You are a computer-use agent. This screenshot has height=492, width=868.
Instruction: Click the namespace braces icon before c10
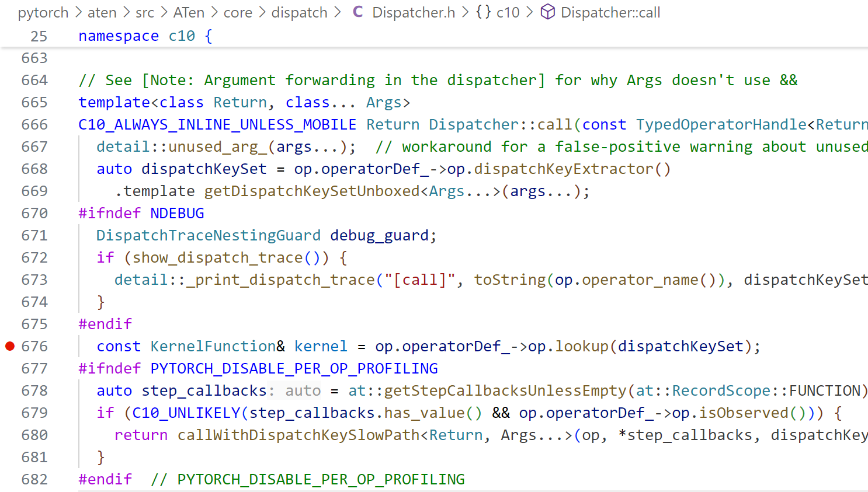[x=483, y=12]
